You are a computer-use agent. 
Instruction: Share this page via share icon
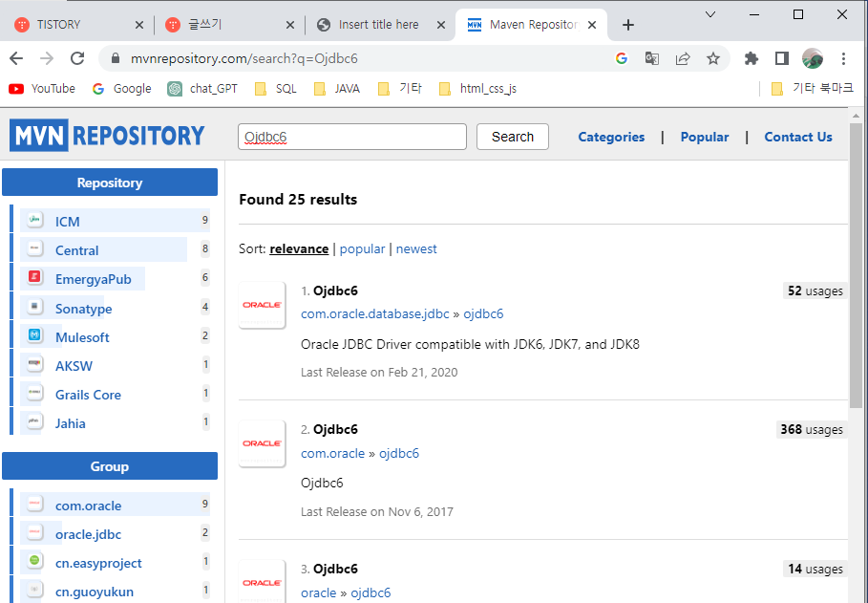click(683, 58)
